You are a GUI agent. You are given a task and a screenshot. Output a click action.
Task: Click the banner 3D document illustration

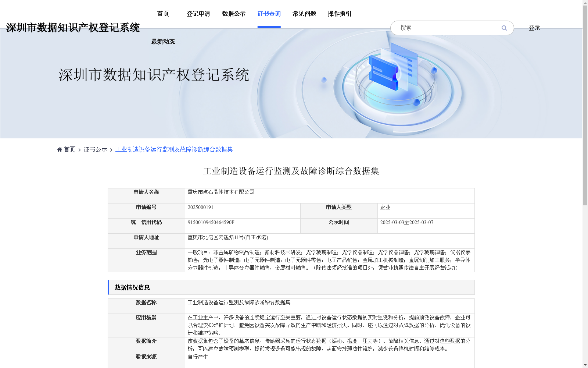point(394,66)
